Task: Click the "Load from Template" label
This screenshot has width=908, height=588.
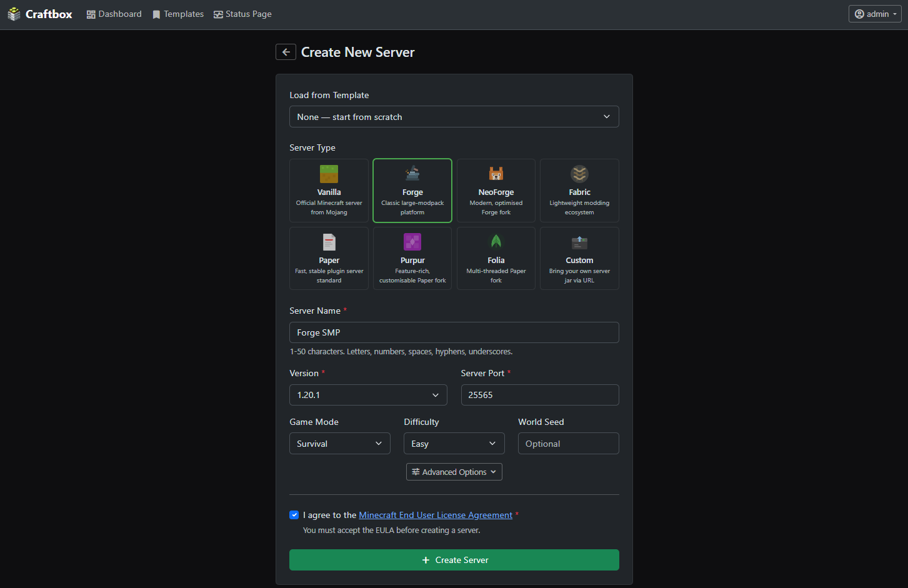Action: (x=329, y=95)
